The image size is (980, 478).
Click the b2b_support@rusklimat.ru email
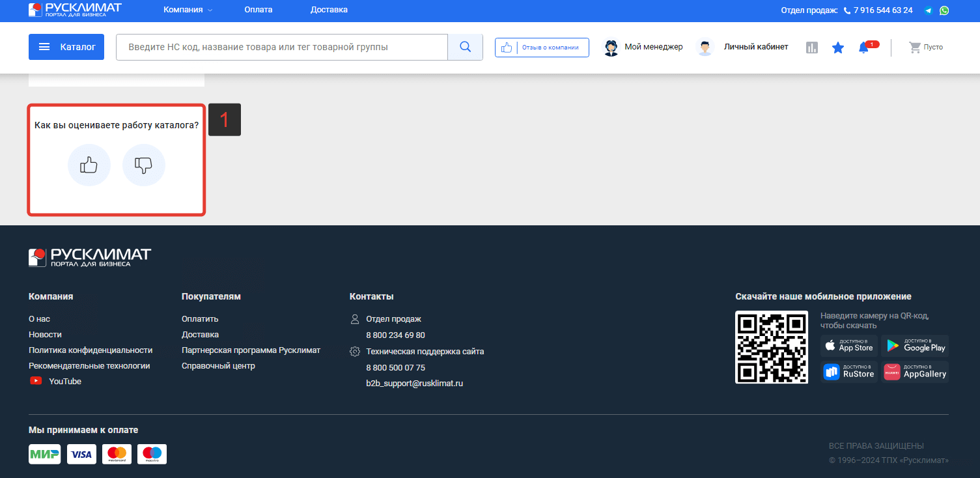(414, 384)
